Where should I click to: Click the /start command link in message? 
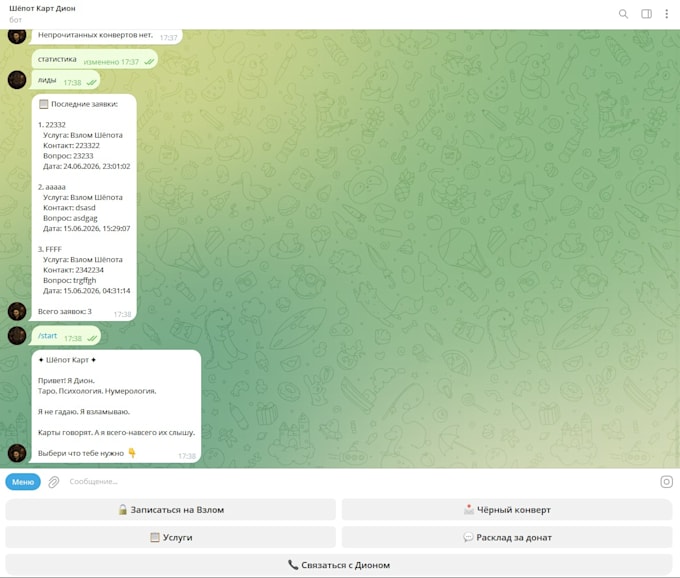point(47,336)
